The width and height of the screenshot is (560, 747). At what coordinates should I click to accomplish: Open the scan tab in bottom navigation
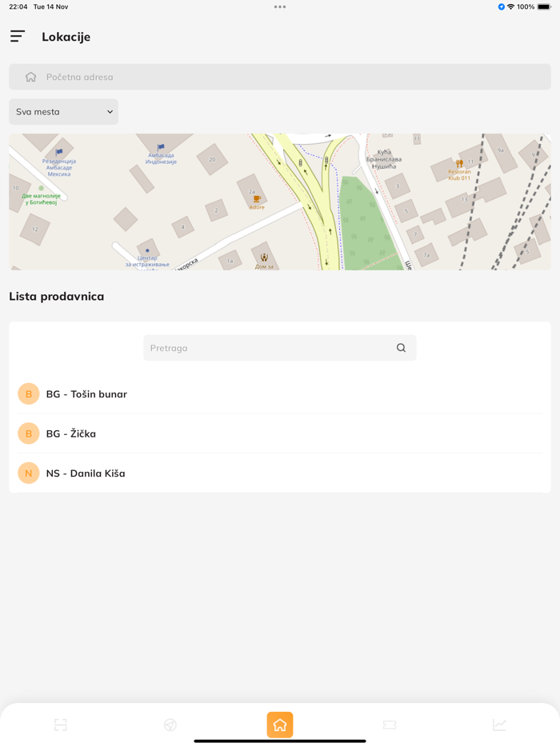[x=61, y=725]
